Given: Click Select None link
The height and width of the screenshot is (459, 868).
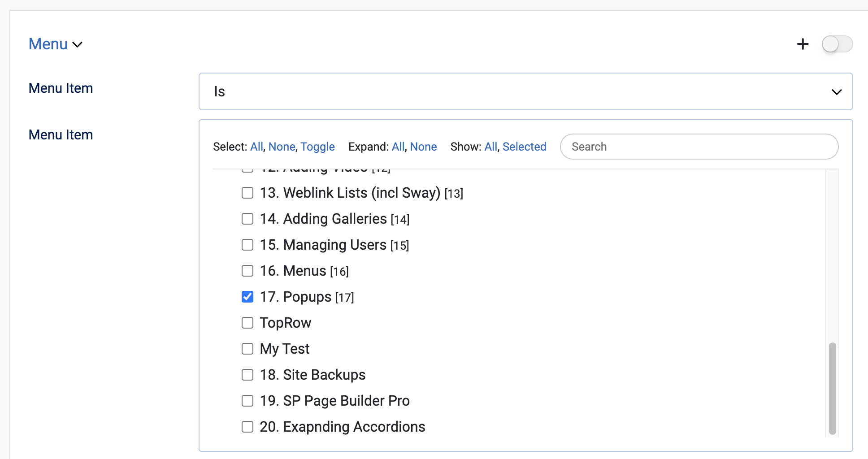Looking at the screenshot, I should [282, 147].
